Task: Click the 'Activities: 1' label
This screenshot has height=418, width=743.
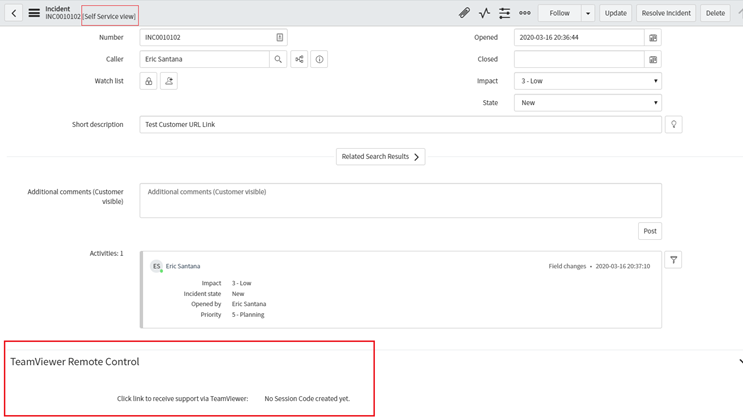Action: (107, 254)
